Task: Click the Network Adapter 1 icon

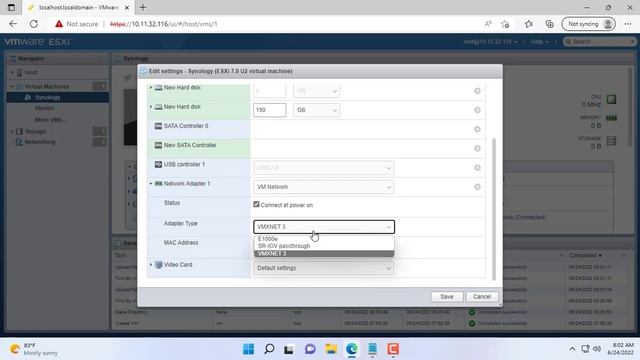Action: (x=158, y=184)
